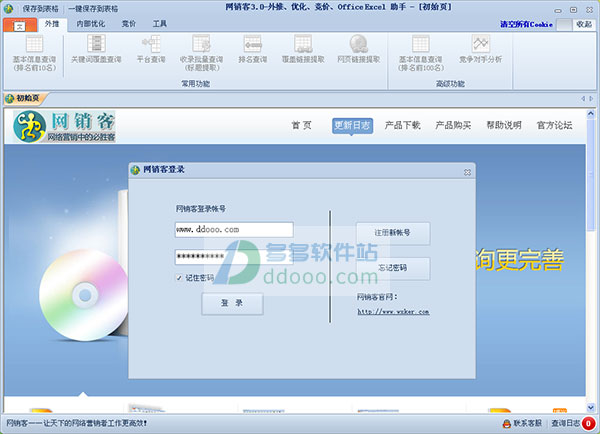Open 帮助说明 page
The width and height of the screenshot is (600, 434).
504,125
